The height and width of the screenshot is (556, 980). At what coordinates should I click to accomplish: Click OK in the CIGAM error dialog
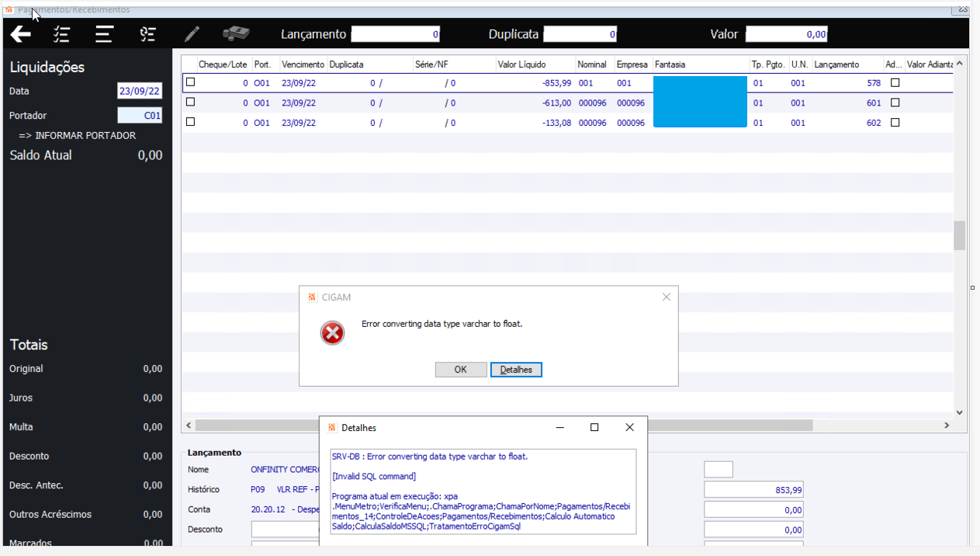pyautogui.click(x=461, y=370)
